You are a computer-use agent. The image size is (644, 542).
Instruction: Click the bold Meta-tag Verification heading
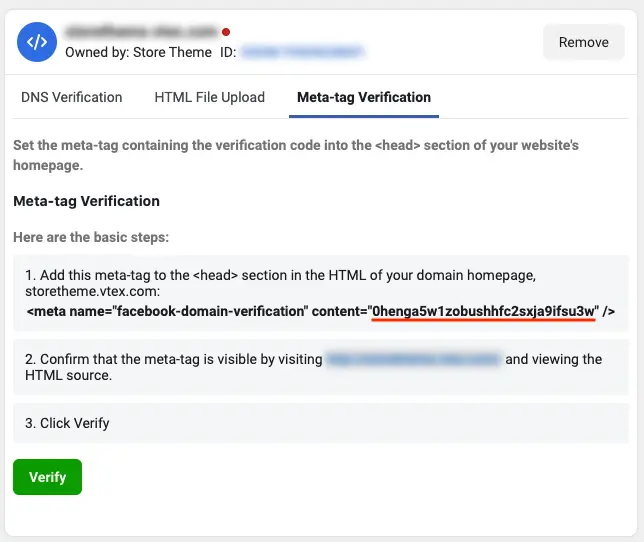coord(87,201)
